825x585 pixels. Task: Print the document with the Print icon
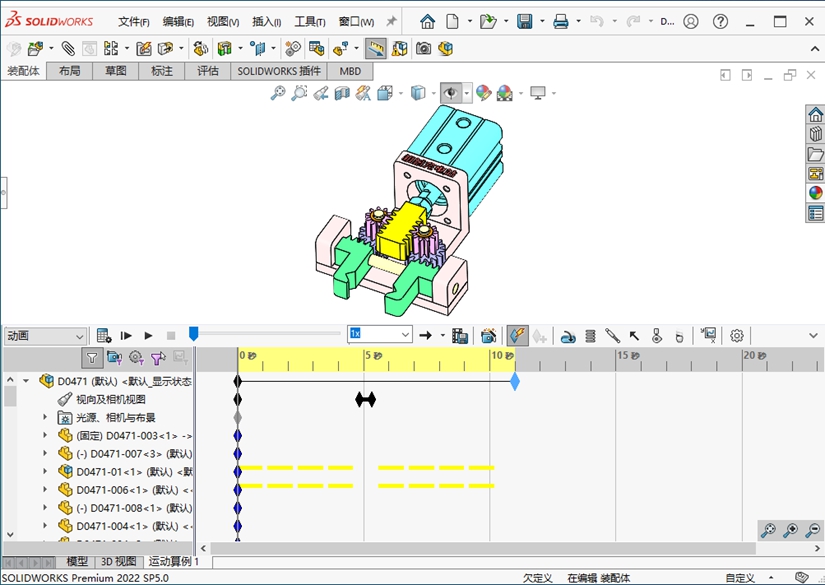coord(561,22)
